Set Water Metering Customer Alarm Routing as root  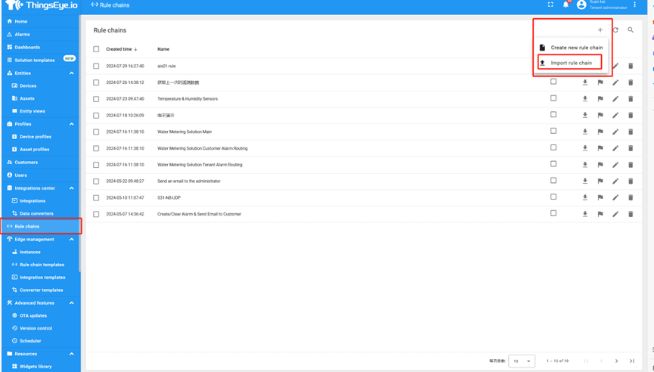coord(600,148)
